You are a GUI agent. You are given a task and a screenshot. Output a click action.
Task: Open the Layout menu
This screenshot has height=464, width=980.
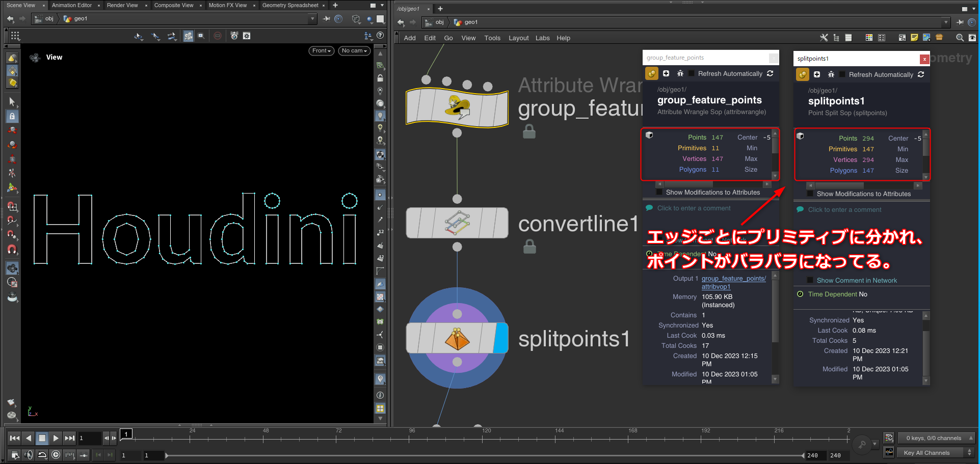point(519,38)
